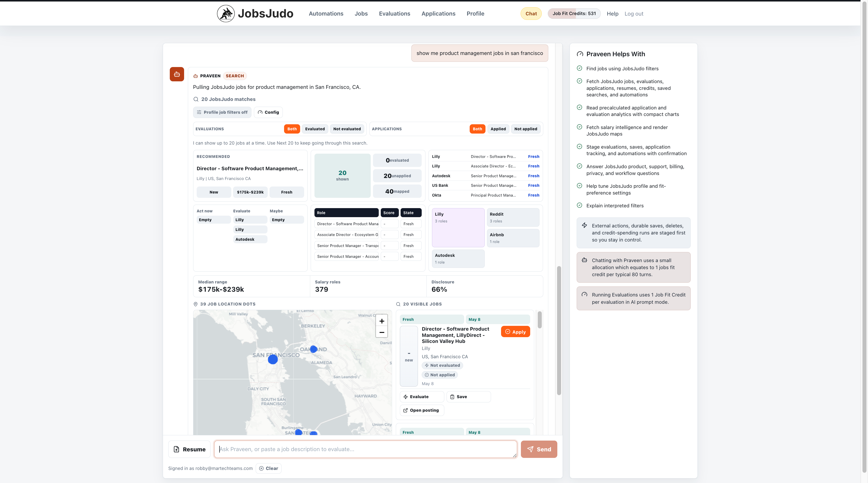Click the Ask Praveen message input
This screenshot has height=483, width=868.
(x=366, y=449)
